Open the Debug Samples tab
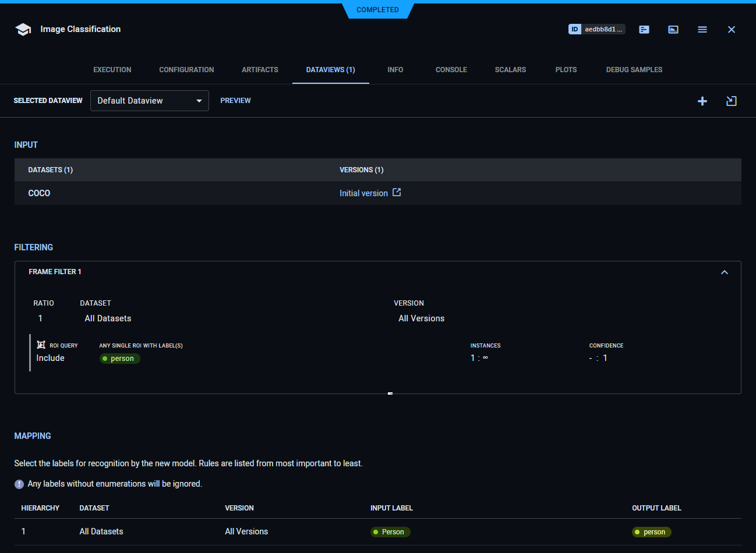The height and width of the screenshot is (553, 756). point(634,69)
